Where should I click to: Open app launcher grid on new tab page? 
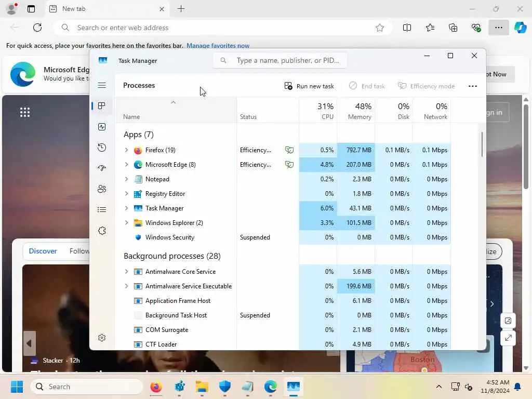click(x=25, y=112)
